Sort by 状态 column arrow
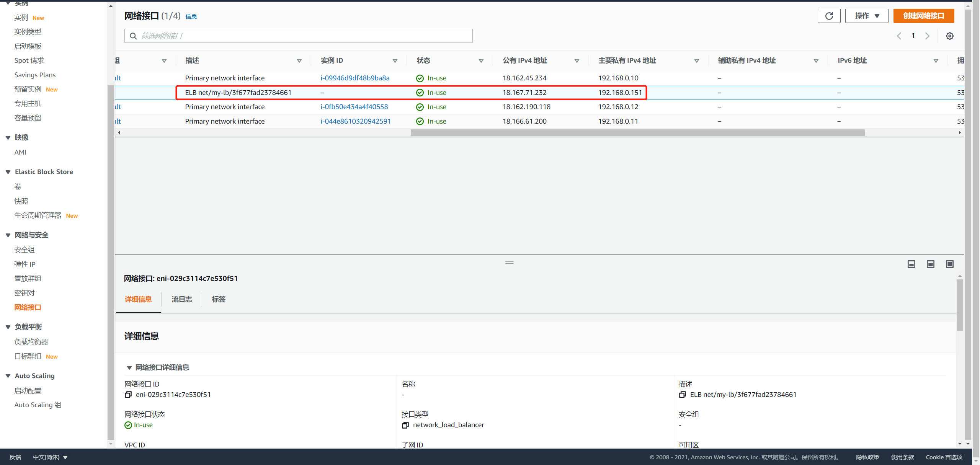The image size is (980, 465). pos(481,61)
